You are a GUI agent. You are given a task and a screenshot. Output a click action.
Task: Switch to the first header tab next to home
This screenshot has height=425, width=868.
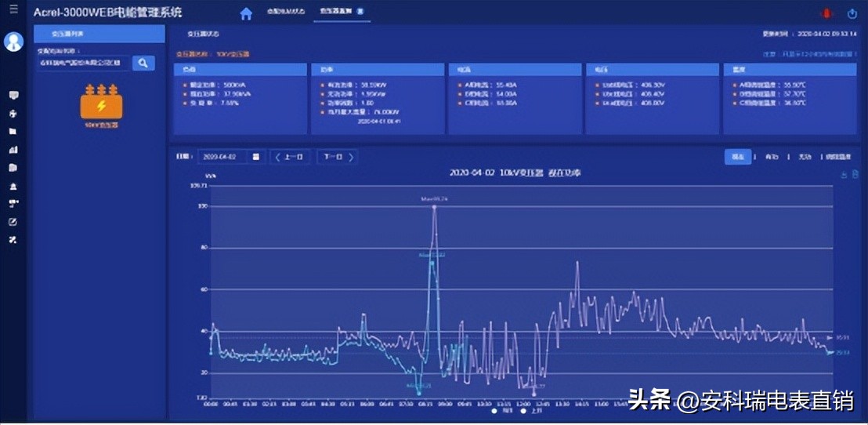[x=286, y=11]
